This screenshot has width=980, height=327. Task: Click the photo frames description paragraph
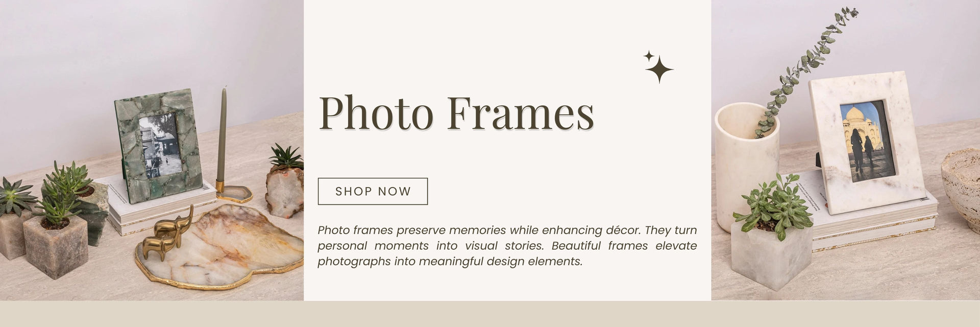(x=507, y=246)
